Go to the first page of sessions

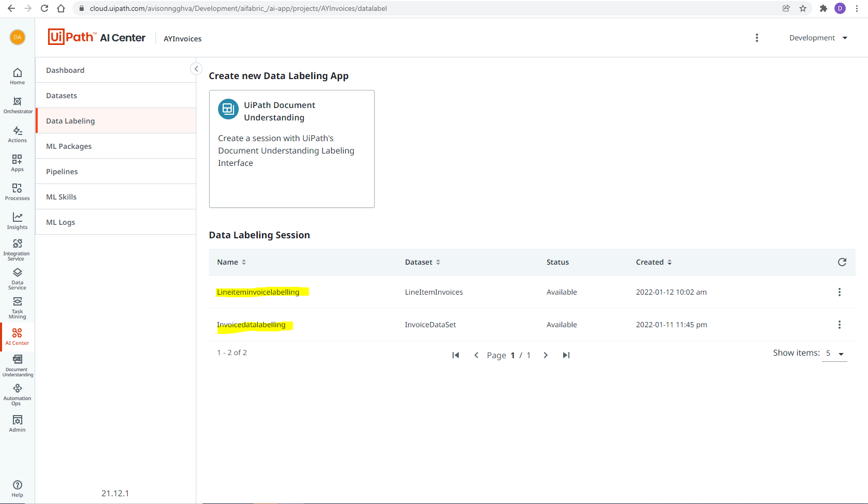(x=456, y=355)
